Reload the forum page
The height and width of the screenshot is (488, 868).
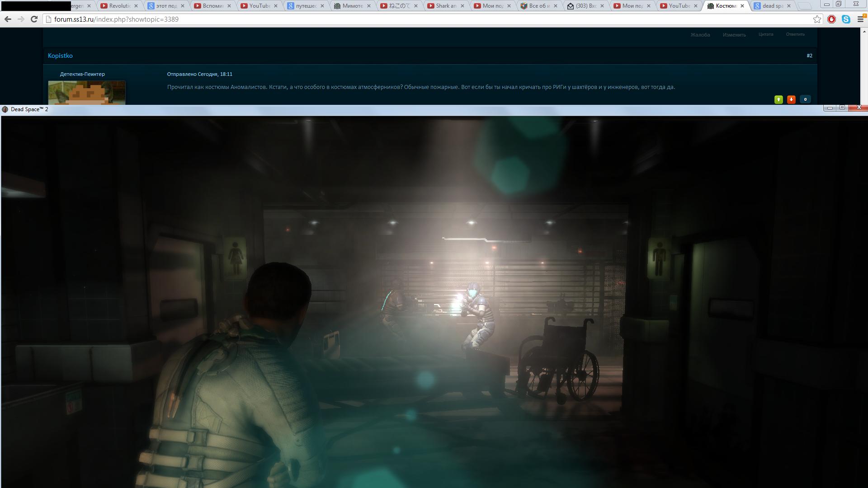point(34,19)
